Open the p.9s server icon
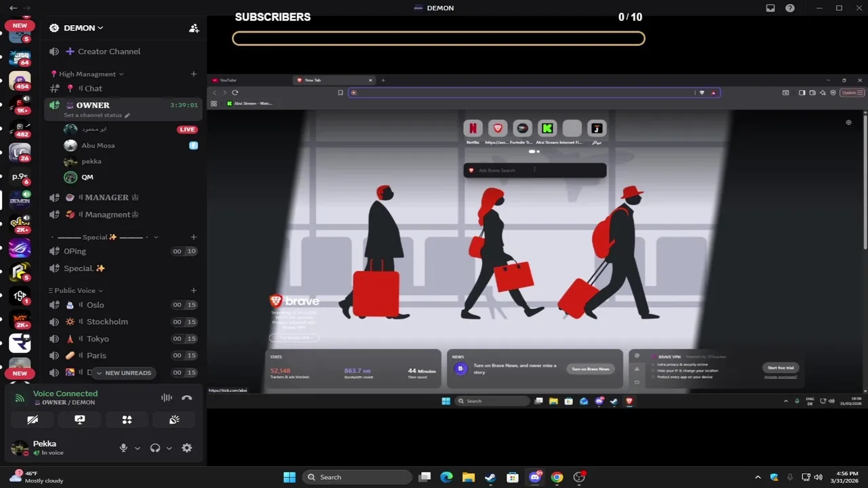Screen dimensions: 868x488 coord(20,176)
